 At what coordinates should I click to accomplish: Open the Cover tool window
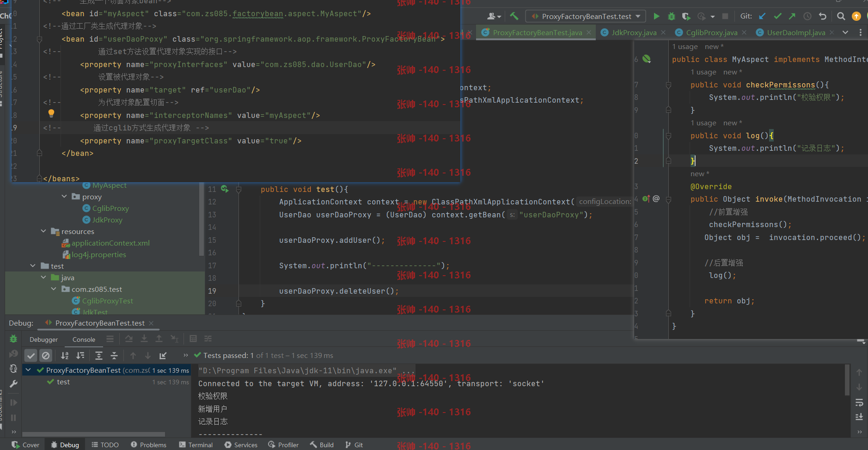pos(26,445)
